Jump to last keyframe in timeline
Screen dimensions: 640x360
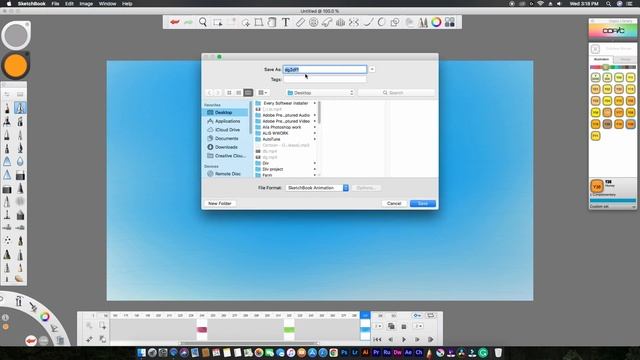tap(431, 339)
